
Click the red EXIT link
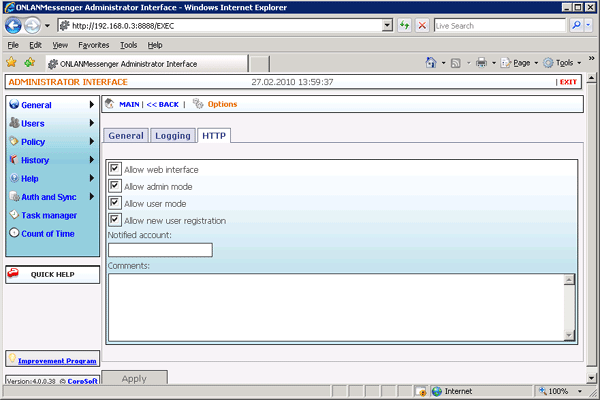(568, 82)
